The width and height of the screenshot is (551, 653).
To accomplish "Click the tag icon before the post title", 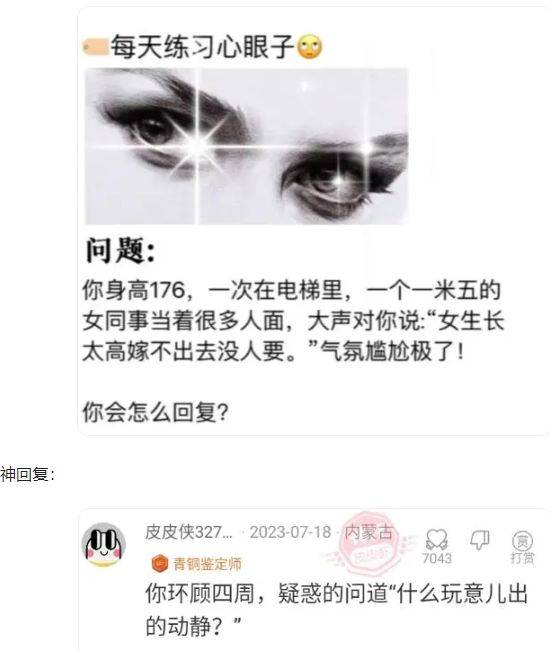I will coord(95,46).
